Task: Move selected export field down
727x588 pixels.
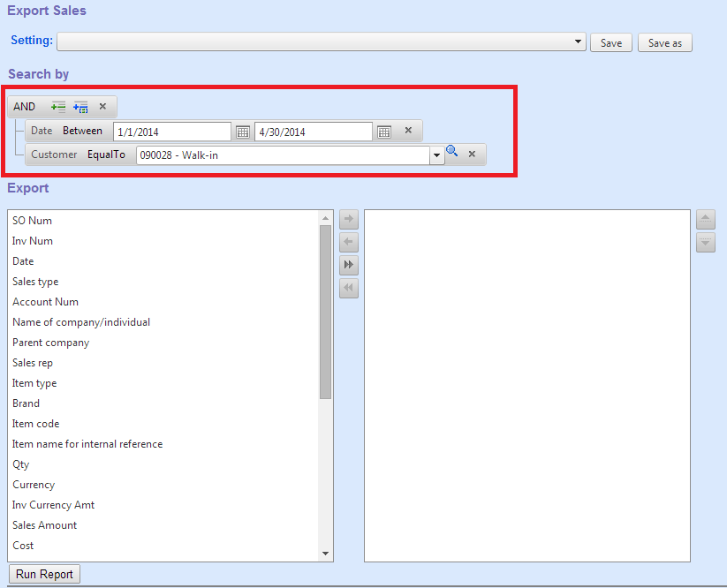Action: coord(705,242)
